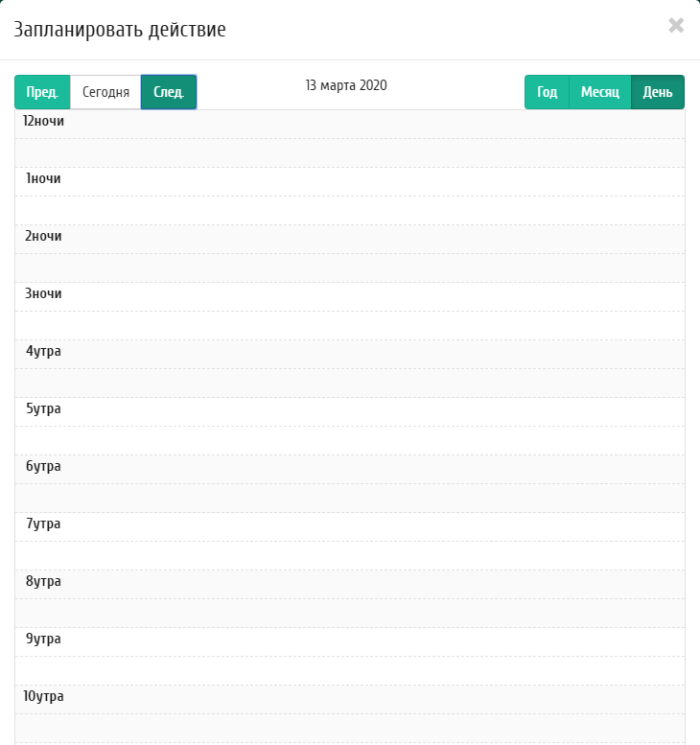Viewport: 700px width, 745px height.
Task: Select the День view tab
Action: coord(657,92)
